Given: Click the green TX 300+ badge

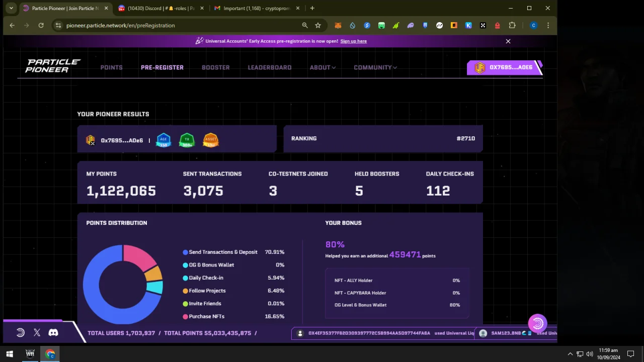Looking at the screenshot, I should tap(187, 140).
